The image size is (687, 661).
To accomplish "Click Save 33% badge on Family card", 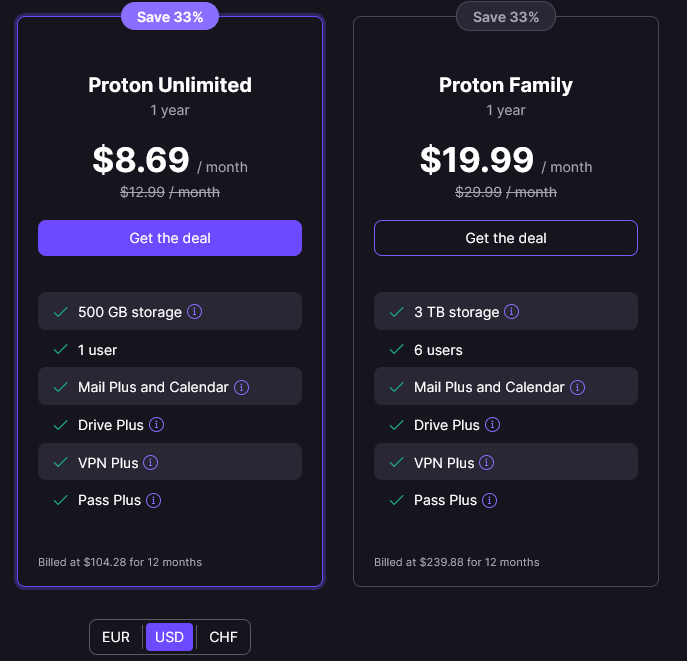I will coord(506,17).
